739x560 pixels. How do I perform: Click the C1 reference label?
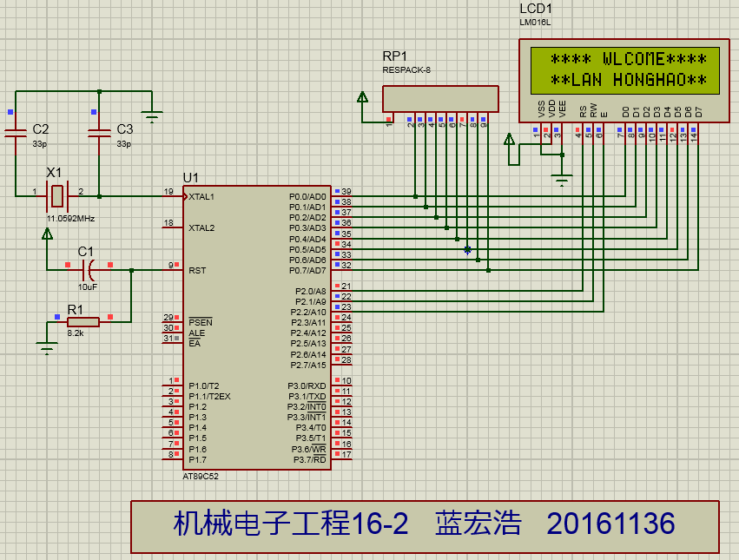pyautogui.click(x=85, y=252)
